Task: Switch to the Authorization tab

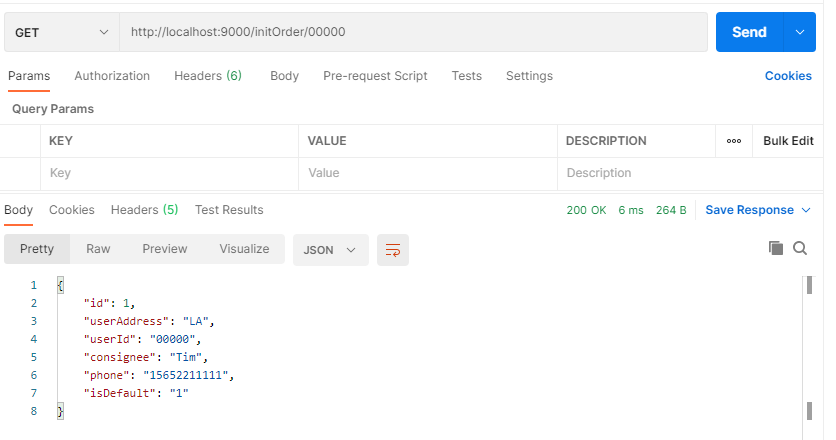Action: [x=112, y=76]
